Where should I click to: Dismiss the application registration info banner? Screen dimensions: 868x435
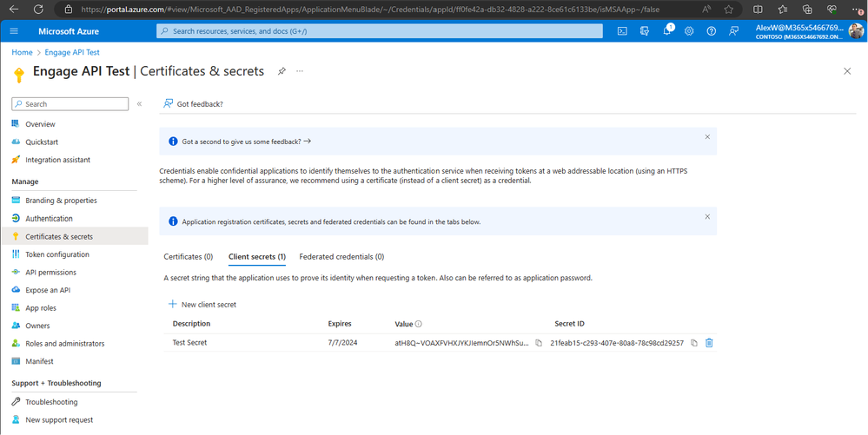click(707, 216)
